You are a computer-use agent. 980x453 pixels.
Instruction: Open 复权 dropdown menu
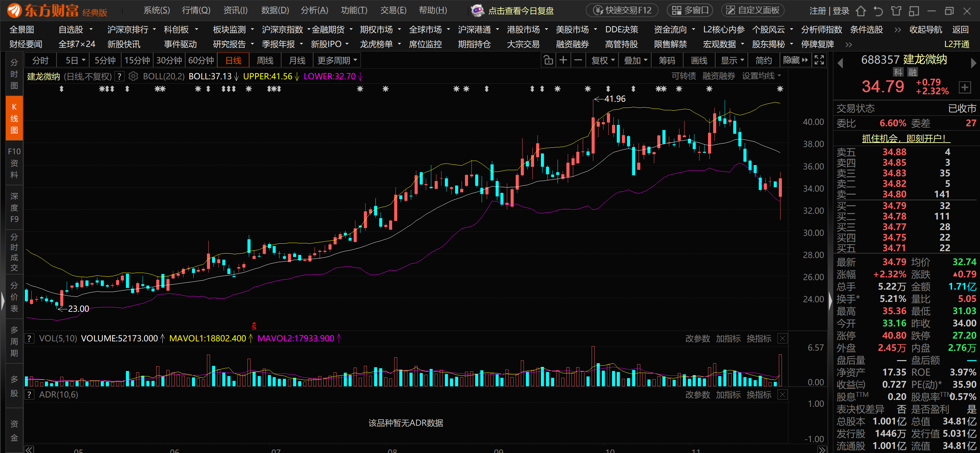click(603, 61)
